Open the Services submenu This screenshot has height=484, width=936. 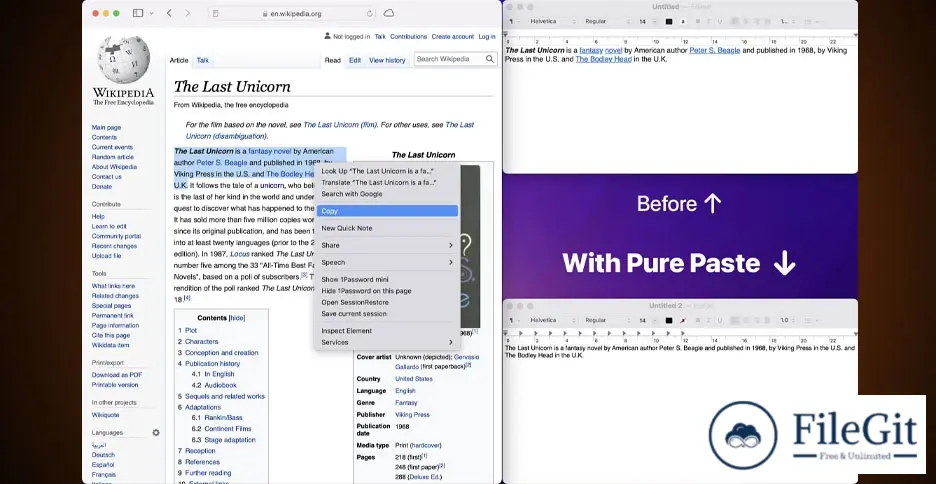point(387,342)
